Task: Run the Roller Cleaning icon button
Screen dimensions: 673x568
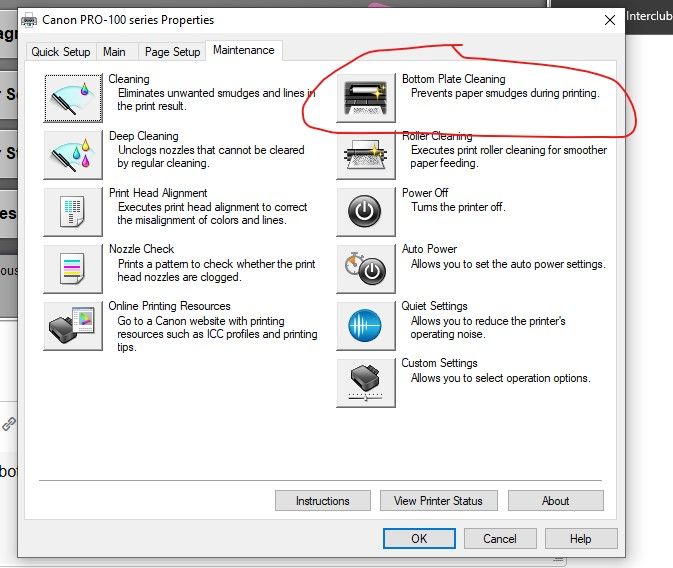Action: pos(366,155)
